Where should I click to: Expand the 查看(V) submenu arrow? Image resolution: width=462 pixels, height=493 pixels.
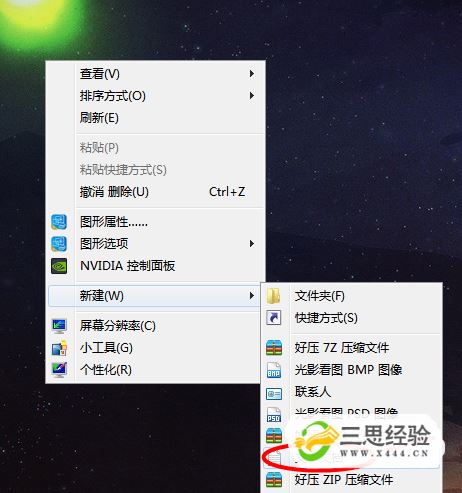(x=252, y=74)
